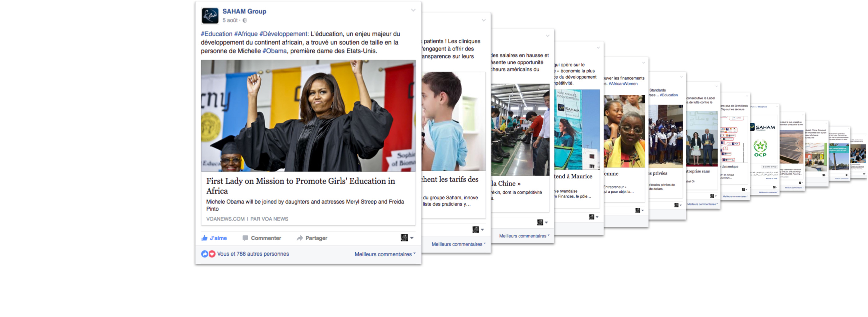This screenshot has height=317, width=868.
Task: Open profile selector on the #AfricanWomen post
Action: (x=639, y=210)
